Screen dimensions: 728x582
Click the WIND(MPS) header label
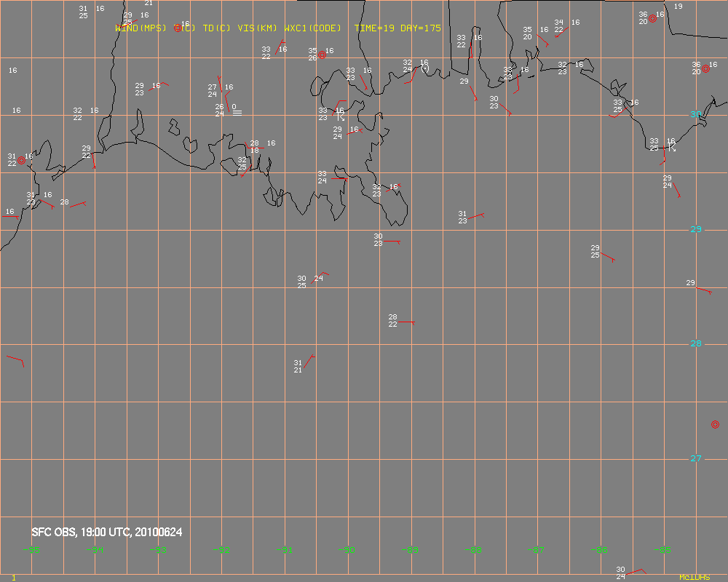coord(141,28)
